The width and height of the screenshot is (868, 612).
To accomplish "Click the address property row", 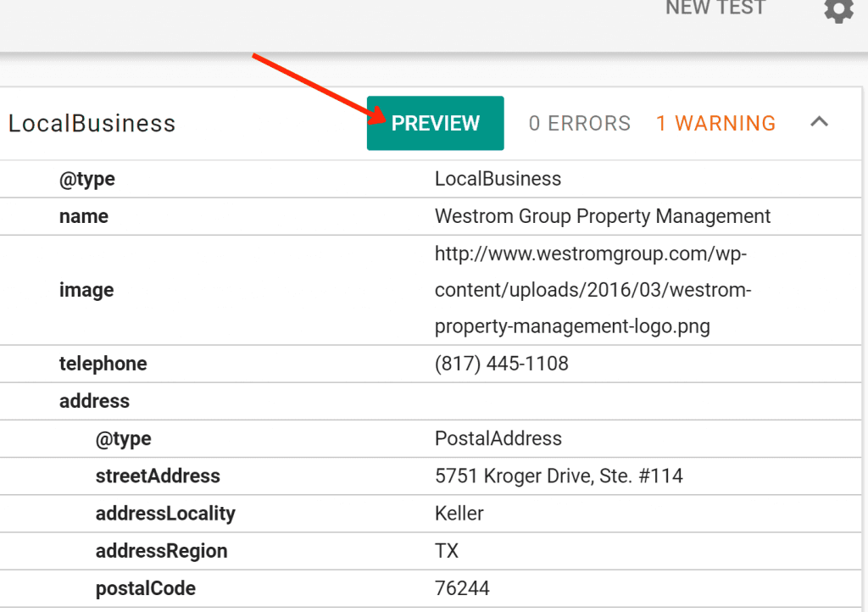I will (x=94, y=401).
